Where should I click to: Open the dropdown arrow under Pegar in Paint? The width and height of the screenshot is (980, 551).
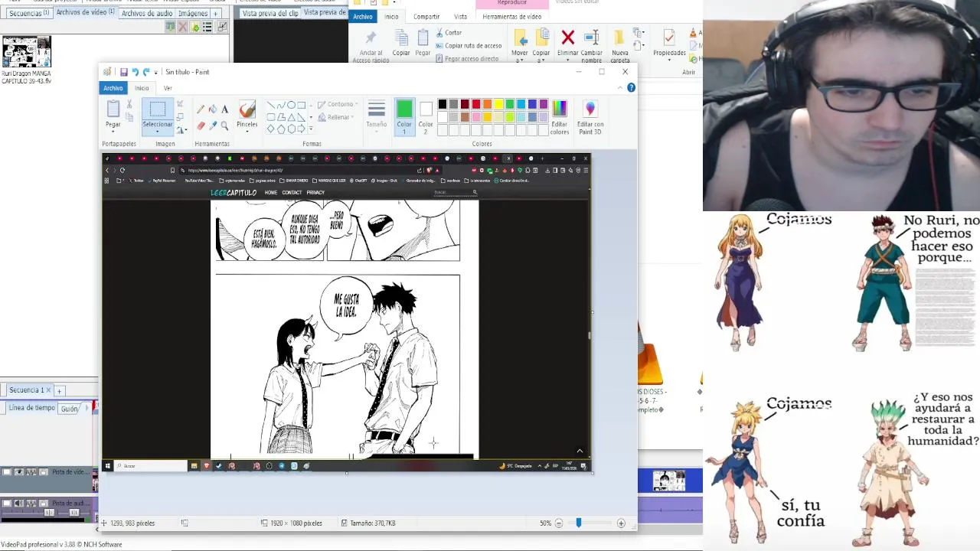pyautogui.click(x=113, y=132)
